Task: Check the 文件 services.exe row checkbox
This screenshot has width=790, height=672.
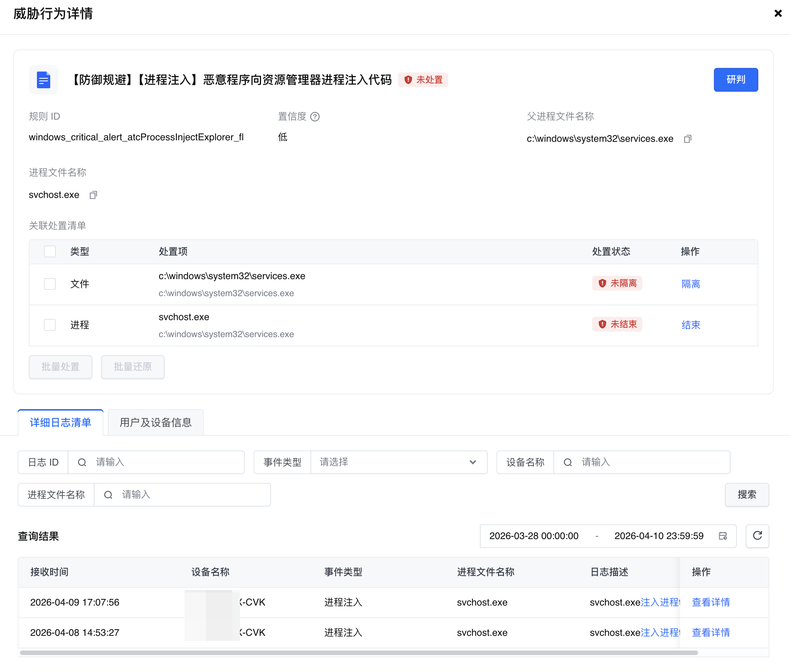Action: pos(50,284)
